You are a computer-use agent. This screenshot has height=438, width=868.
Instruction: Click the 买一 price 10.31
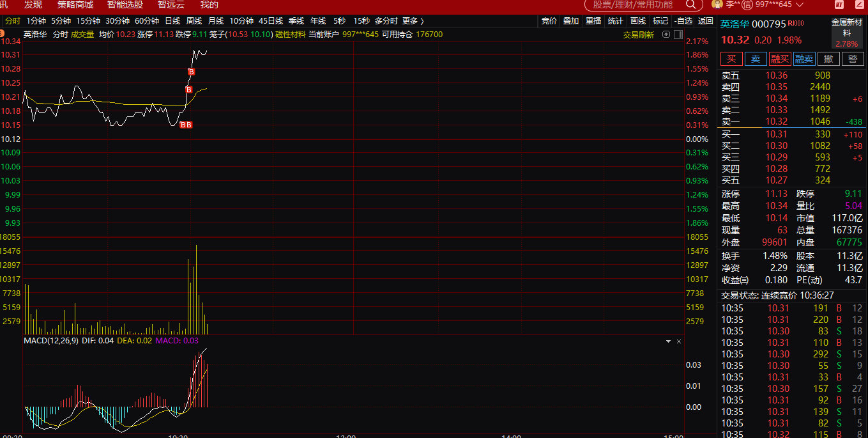(777, 134)
